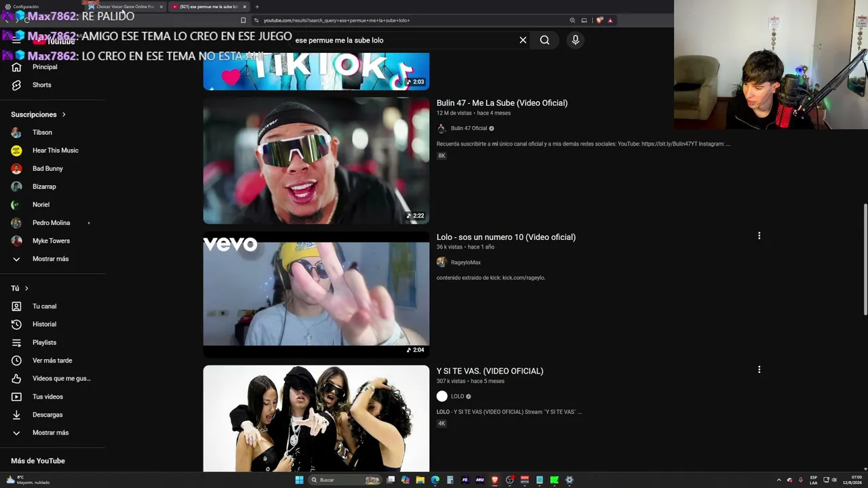Open the Brave Shields icon

tap(599, 20)
